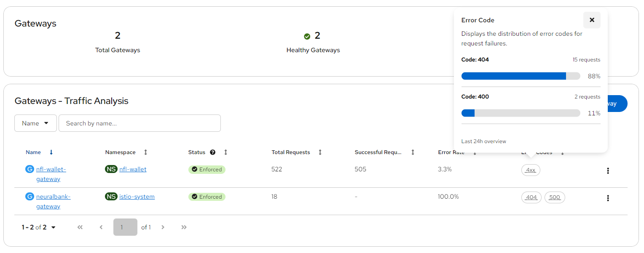Open the istio-system namespace link
The width and height of the screenshot is (644, 253).
(x=137, y=197)
